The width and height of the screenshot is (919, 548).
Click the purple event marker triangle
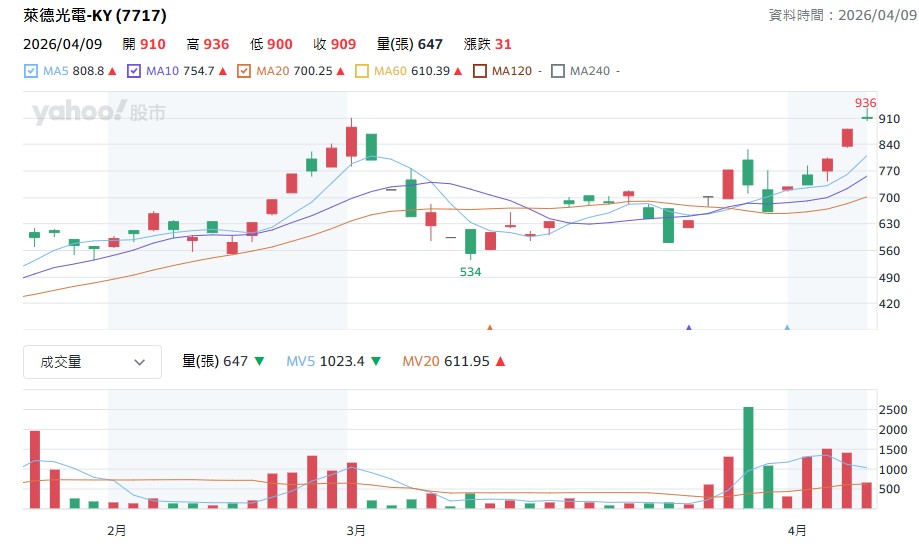coord(689,328)
